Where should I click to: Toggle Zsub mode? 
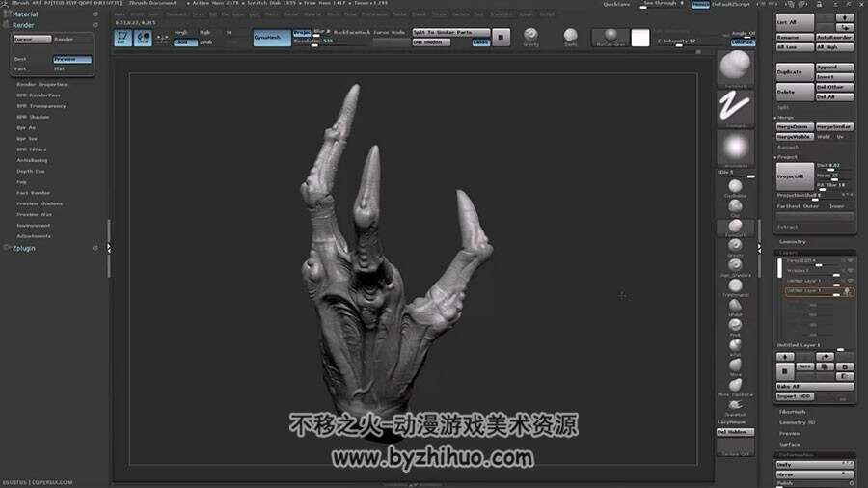206,42
